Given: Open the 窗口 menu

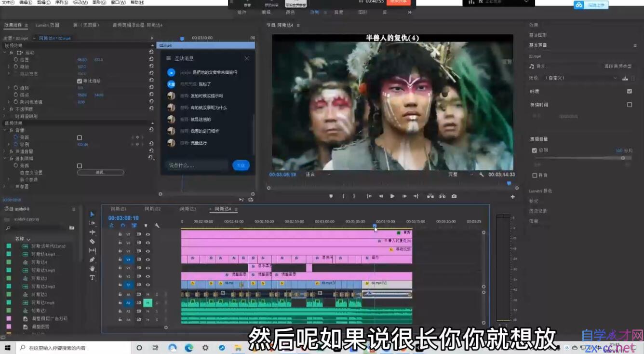Looking at the screenshot, I should coord(118,2).
